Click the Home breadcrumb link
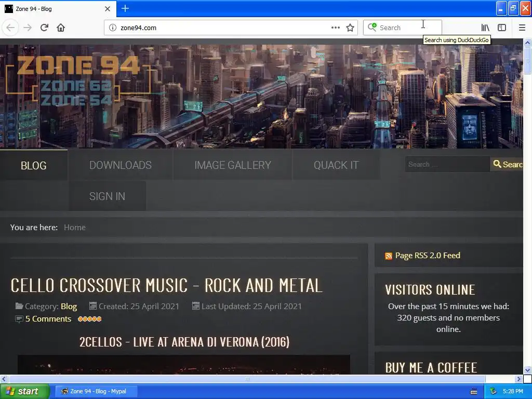Image resolution: width=532 pixels, height=399 pixels. [x=75, y=228]
